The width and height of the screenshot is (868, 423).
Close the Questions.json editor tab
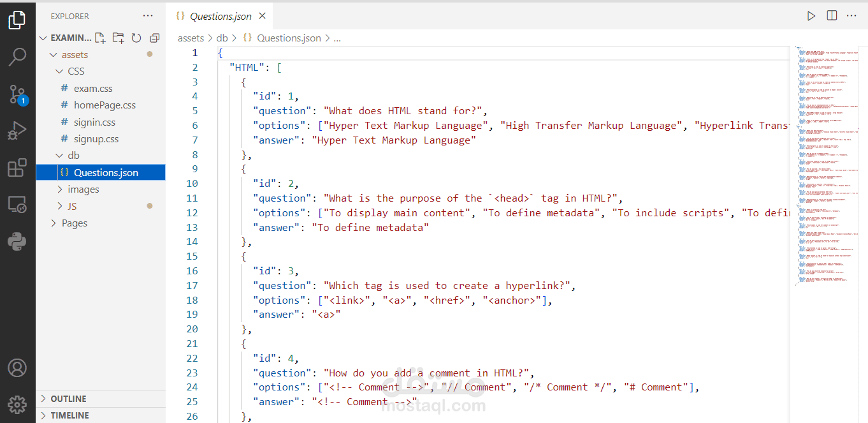tap(262, 16)
